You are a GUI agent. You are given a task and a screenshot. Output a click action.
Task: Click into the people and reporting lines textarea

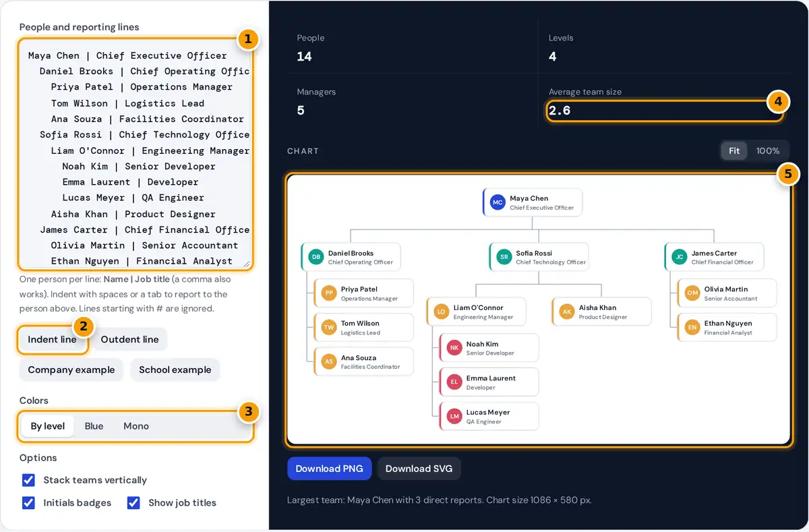(x=136, y=154)
